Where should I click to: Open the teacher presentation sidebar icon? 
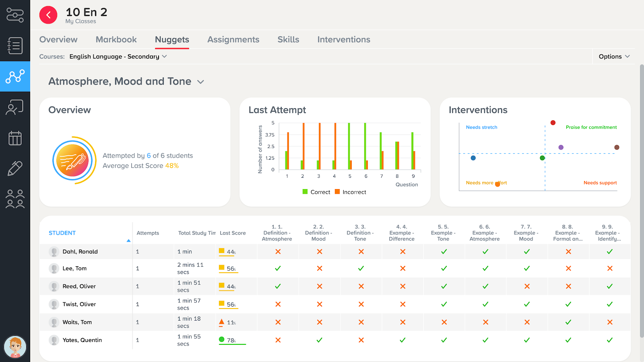pyautogui.click(x=15, y=107)
